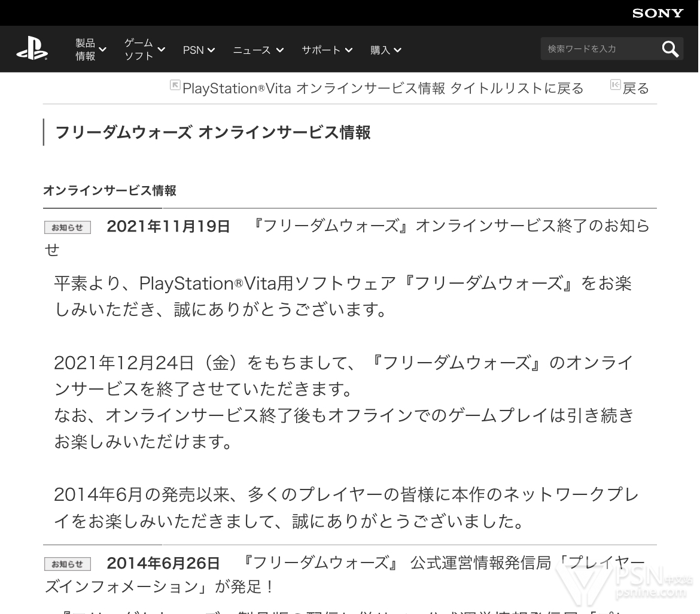This screenshot has width=700, height=614.
Task: Click the magnifier search icon
Action: tap(670, 49)
